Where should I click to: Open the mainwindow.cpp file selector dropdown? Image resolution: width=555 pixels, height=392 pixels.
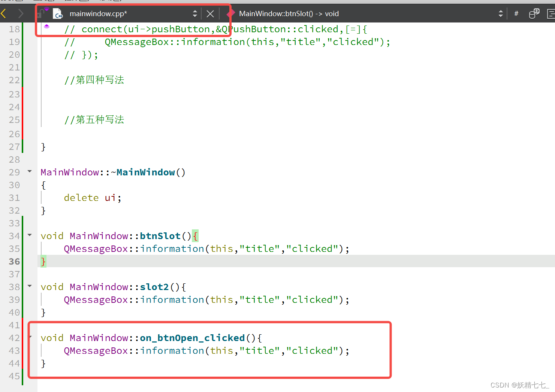(195, 14)
